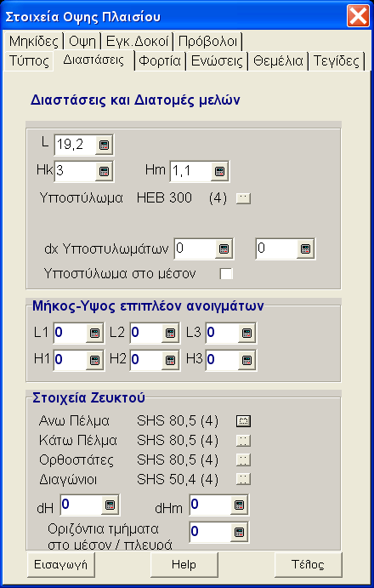Image resolution: width=374 pixels, height=588 pixels.
Task: Click the H3 input field
Action: (x=222, y=361)
